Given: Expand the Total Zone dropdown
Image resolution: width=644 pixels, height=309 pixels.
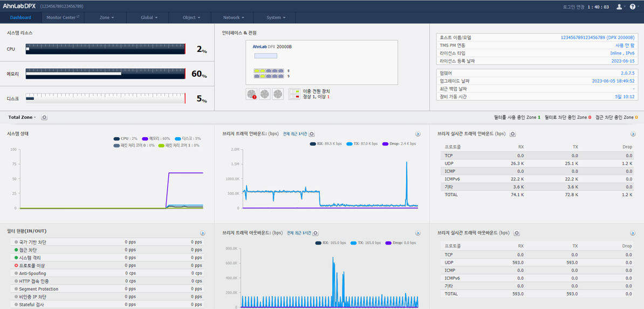Looking at the screenshot, I should tap(22, 117).
